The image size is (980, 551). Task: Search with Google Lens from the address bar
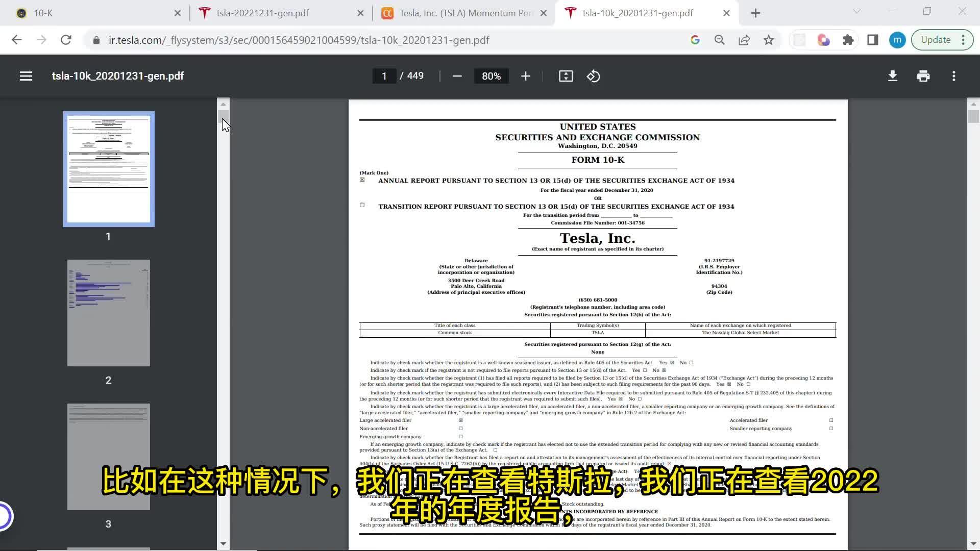tap(695, 40)
